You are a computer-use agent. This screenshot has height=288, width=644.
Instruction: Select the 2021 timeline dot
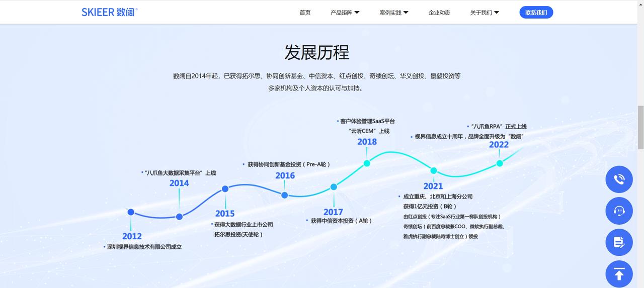(434, 170)
